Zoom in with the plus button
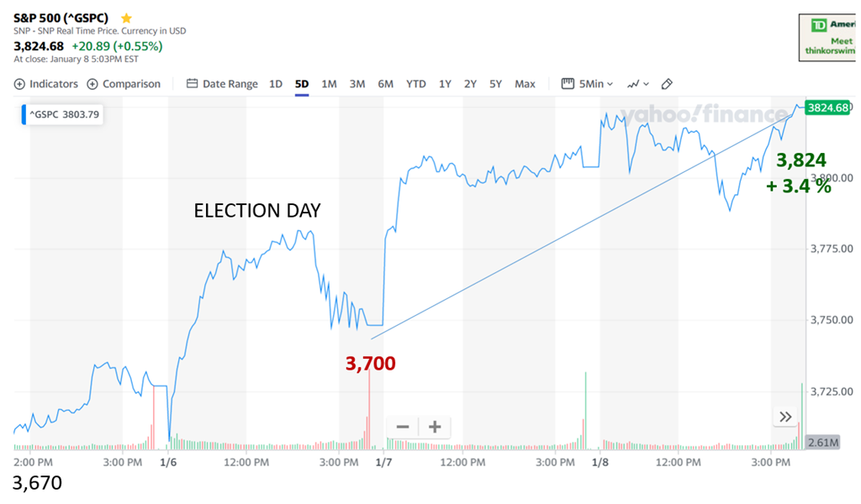The image size is (861, 504). (435, 427)
